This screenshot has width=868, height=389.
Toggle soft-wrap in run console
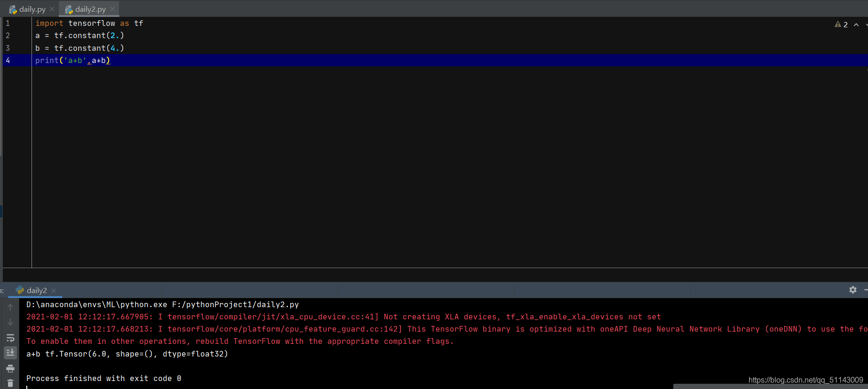[10, 338]
